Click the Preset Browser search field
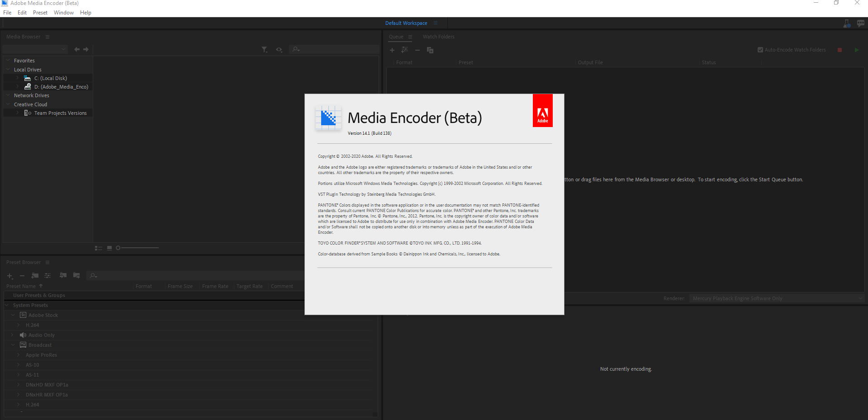Image resolution: width=868 pixels, height=420 pixels. (195, 275)
